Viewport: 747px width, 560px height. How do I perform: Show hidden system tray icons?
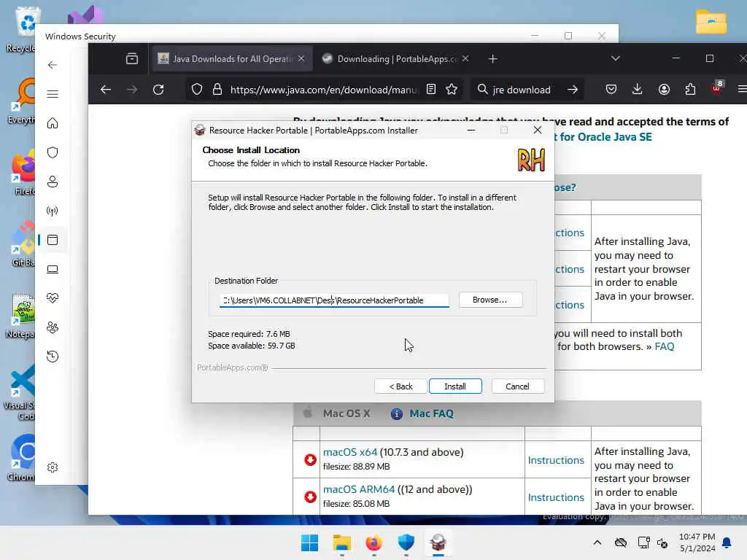[597, 542]
